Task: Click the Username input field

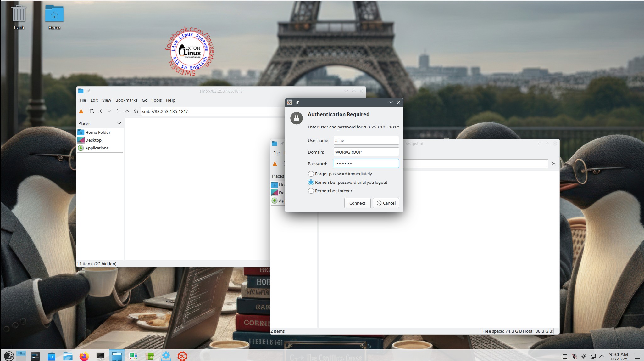Action: (x=366, y=140)
